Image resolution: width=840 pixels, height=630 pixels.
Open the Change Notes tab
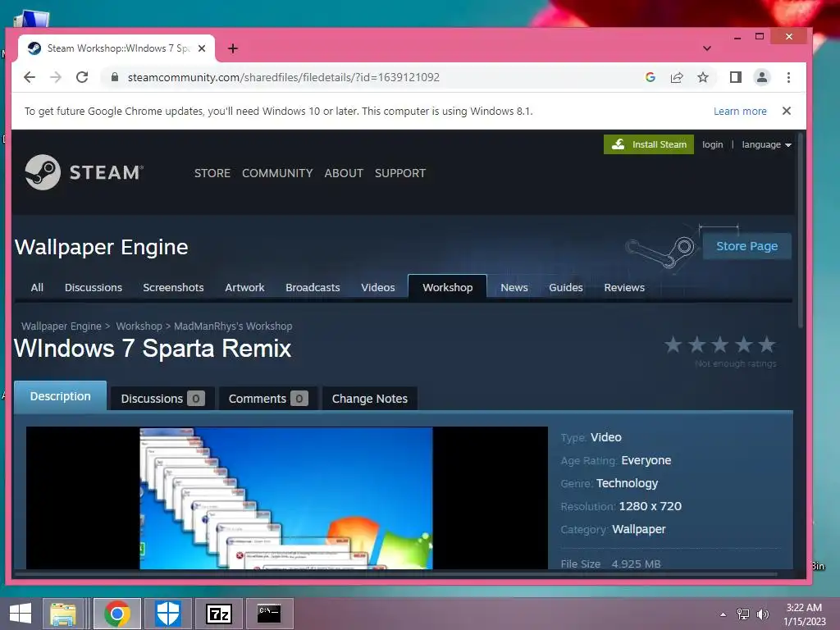(x=369, y=399)
